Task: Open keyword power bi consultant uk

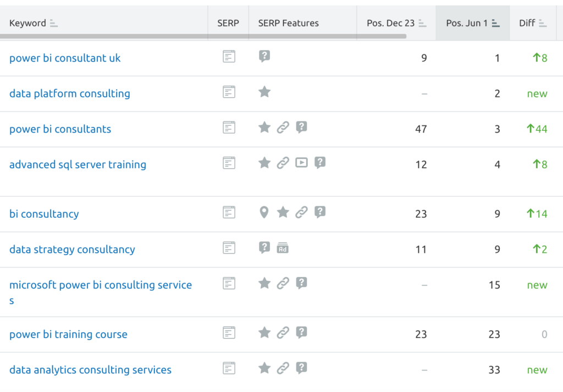Action: coord(65,58)
